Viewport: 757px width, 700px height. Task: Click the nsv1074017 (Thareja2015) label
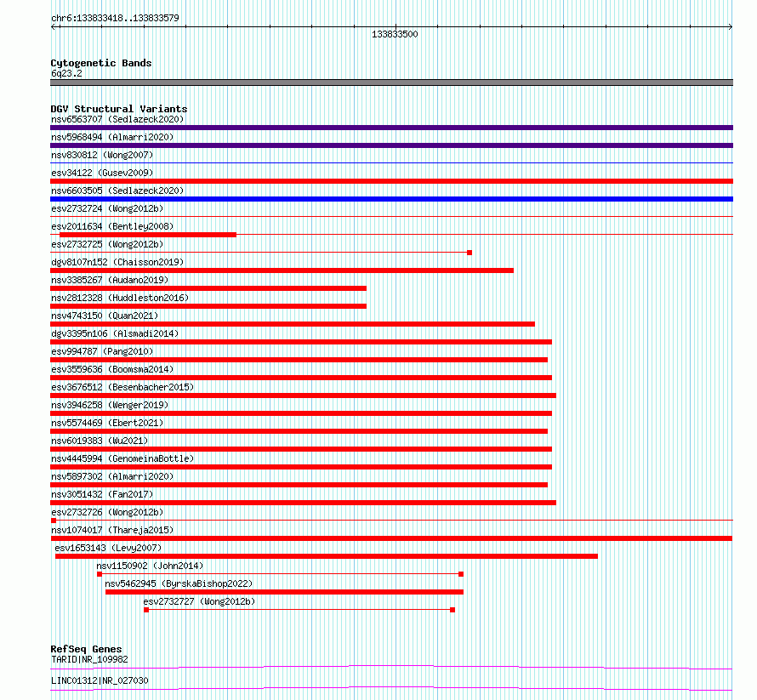click(x=112, y=530)
